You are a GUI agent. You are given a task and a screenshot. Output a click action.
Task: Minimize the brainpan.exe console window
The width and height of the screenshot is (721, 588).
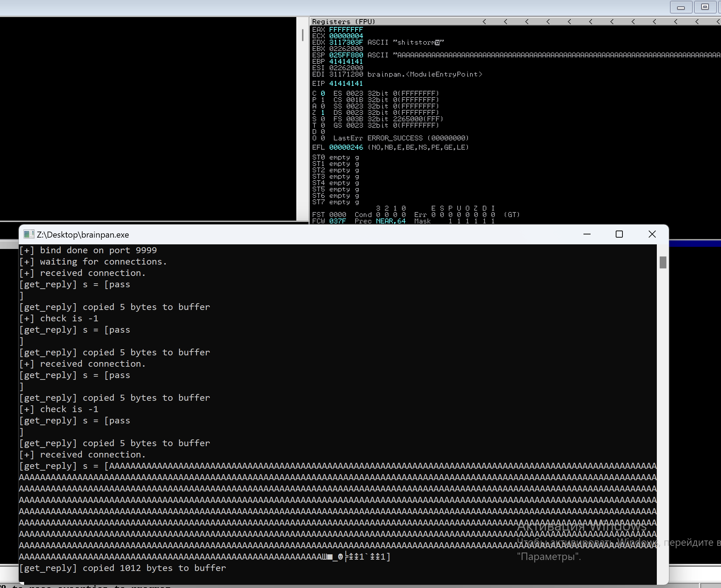[x=587, y=234]
